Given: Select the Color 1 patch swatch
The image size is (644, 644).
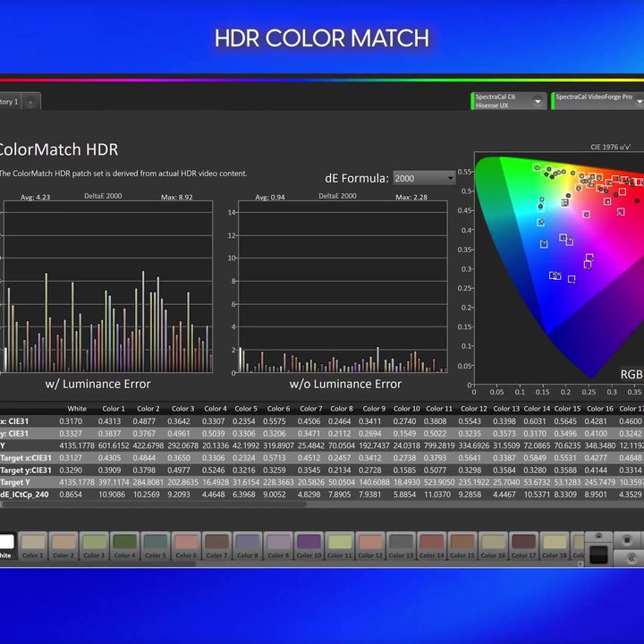Looking at the screenshot, I should pos(33,546).
